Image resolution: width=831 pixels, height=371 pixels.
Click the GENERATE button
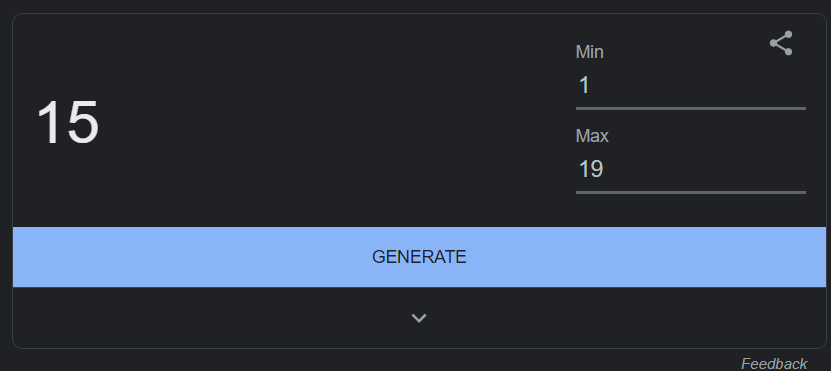(419, 257)
